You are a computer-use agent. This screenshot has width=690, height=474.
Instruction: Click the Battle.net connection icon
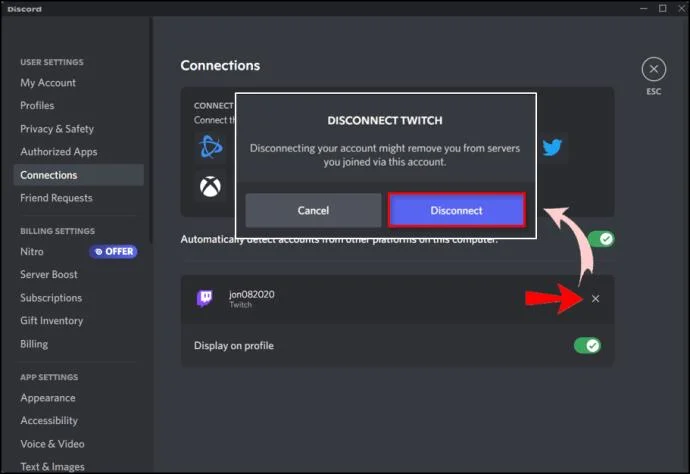click(211, 147)
